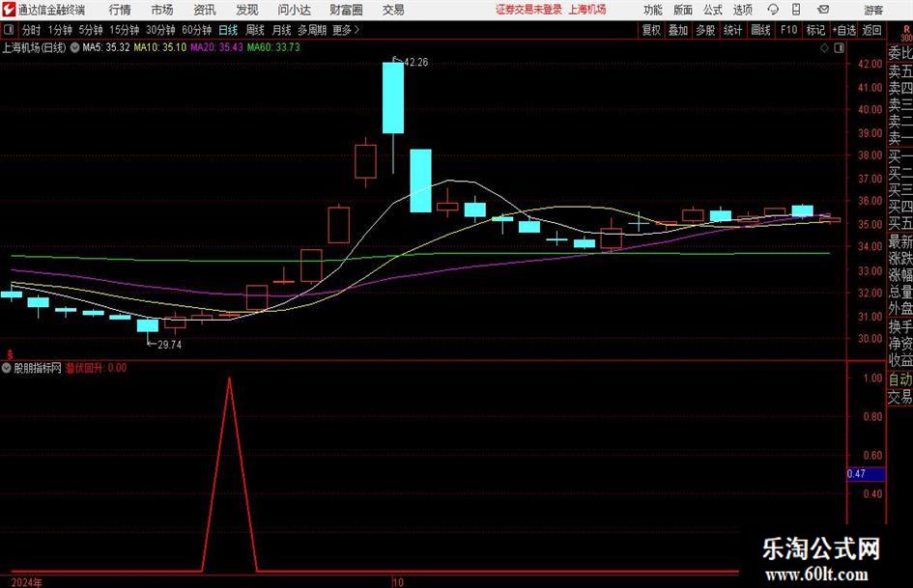Open the mail envelope icon

[823, 10]
